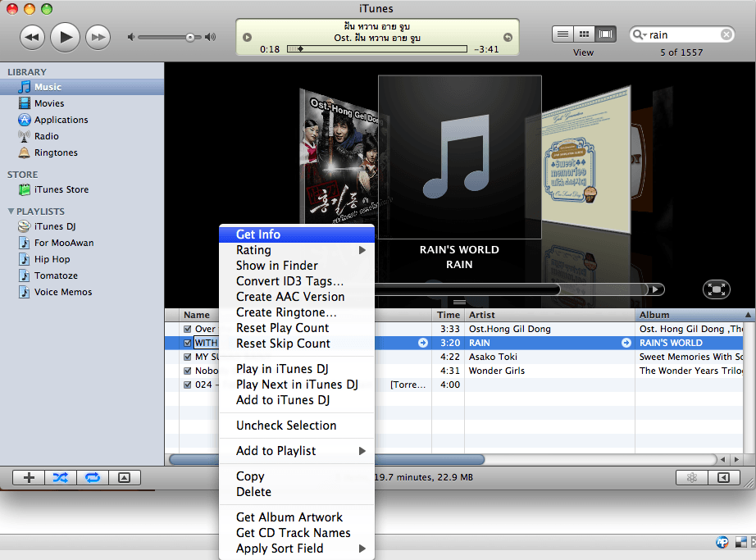756x560 pixels.
Task: Switch to grid view
Action: (x=584, y=34)
